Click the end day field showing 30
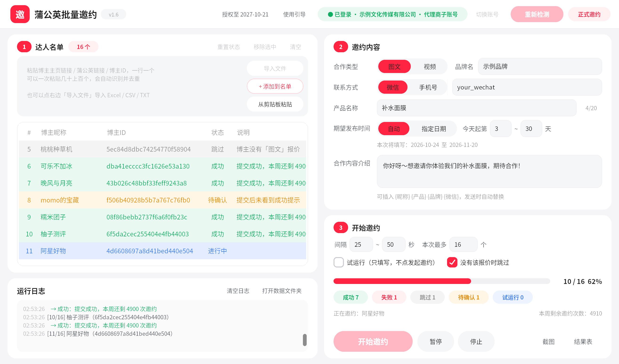Screen dimensions: 619x364 pyautogui.click(x=531, y=129)
